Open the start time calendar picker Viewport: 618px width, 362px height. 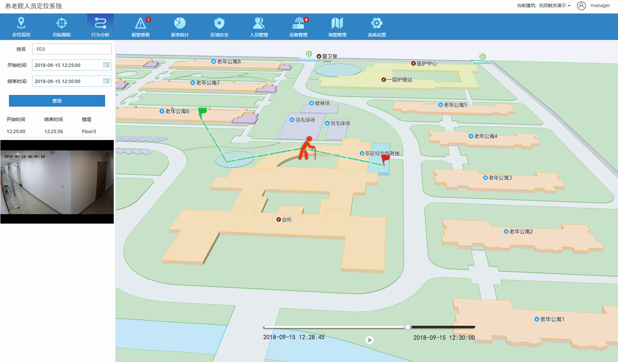tap(106, 65)
